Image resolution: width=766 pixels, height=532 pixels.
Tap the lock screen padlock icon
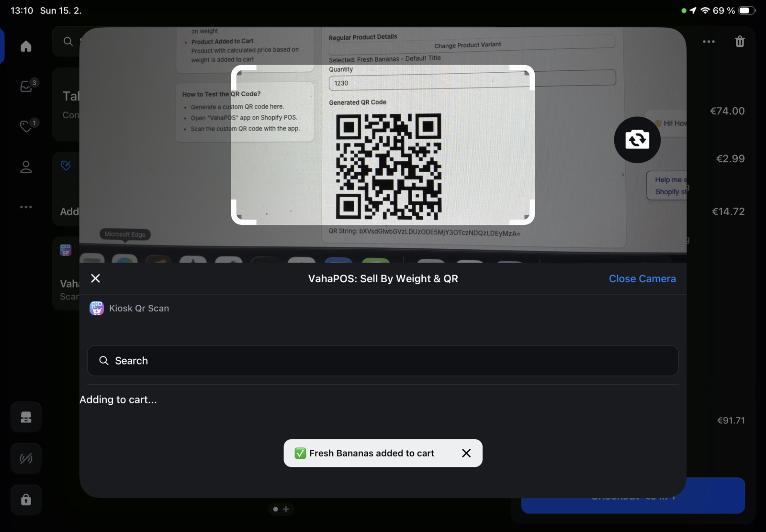point(26,499)
